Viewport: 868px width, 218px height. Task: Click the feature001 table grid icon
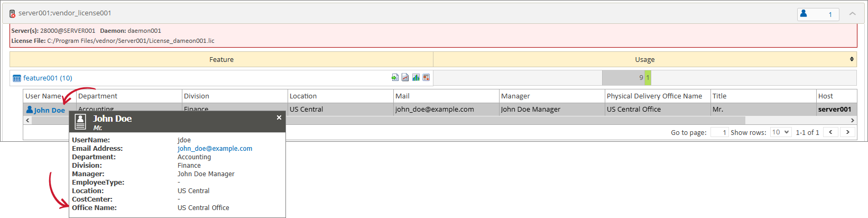tap(17, 78)
